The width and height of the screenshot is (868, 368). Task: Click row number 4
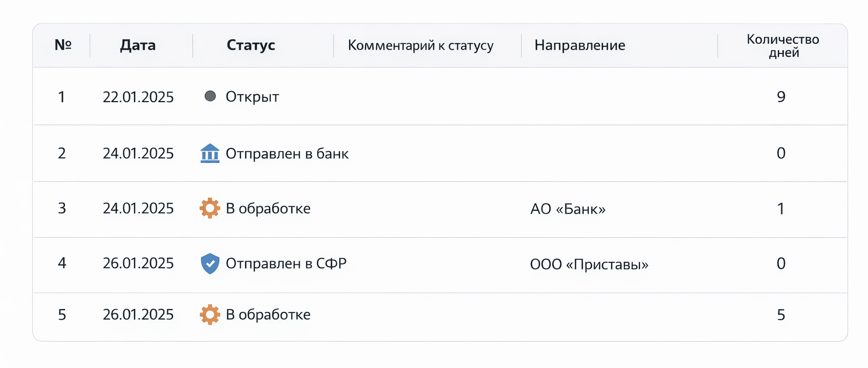62,263
